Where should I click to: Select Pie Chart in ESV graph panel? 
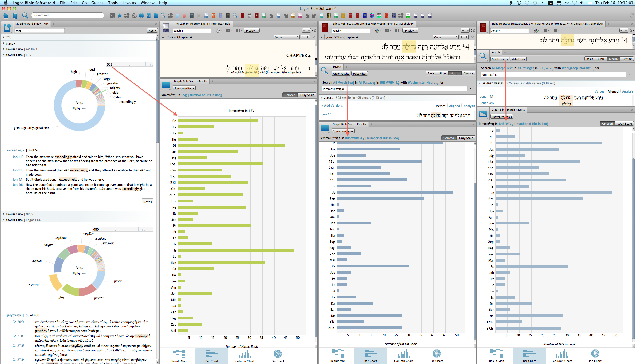pos(278,356)
